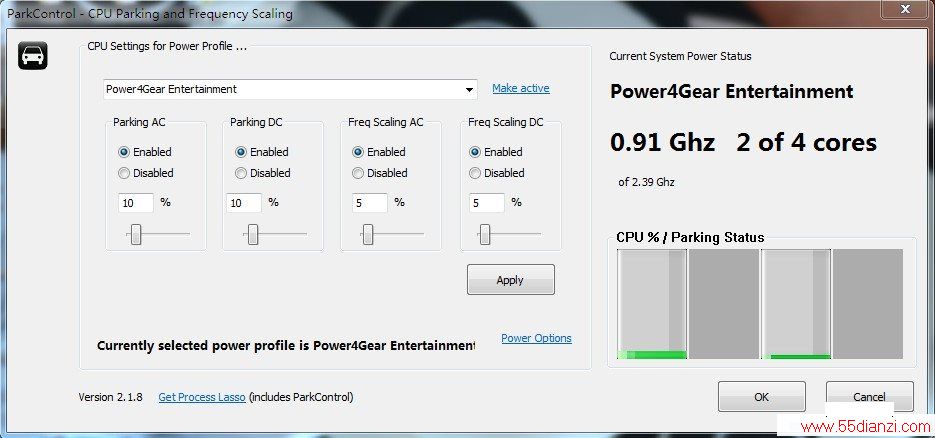935x438 pixels.
Task: Click the Cancel button
Action: tap(869, 397)
